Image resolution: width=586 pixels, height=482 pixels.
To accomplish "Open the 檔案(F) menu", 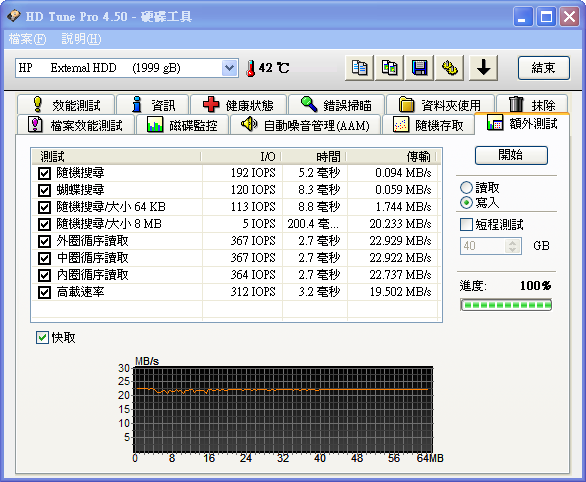I will click(x=27, y=39).
